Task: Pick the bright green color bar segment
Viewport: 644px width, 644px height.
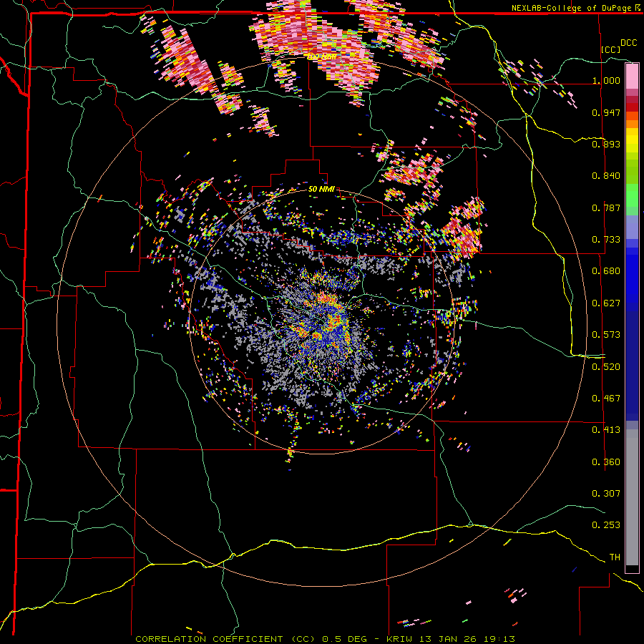Action: 632,195
